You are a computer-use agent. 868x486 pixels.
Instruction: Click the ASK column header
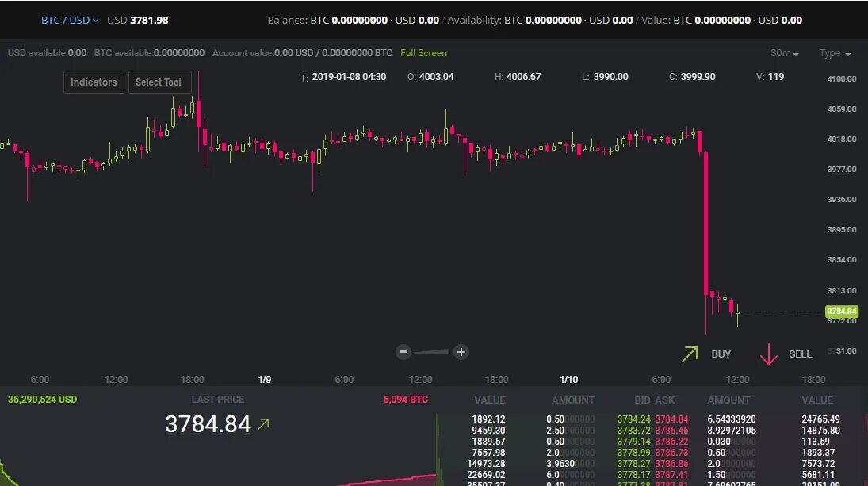tap(665, 400)
